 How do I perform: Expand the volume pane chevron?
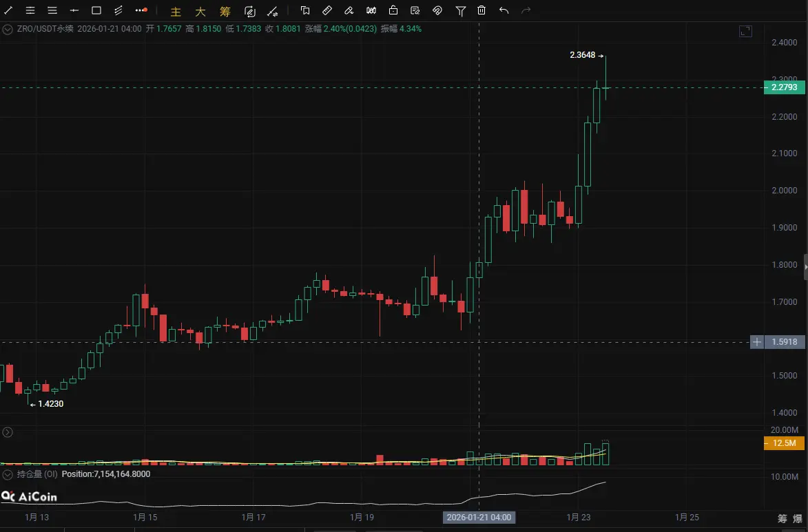coord(7,432)
